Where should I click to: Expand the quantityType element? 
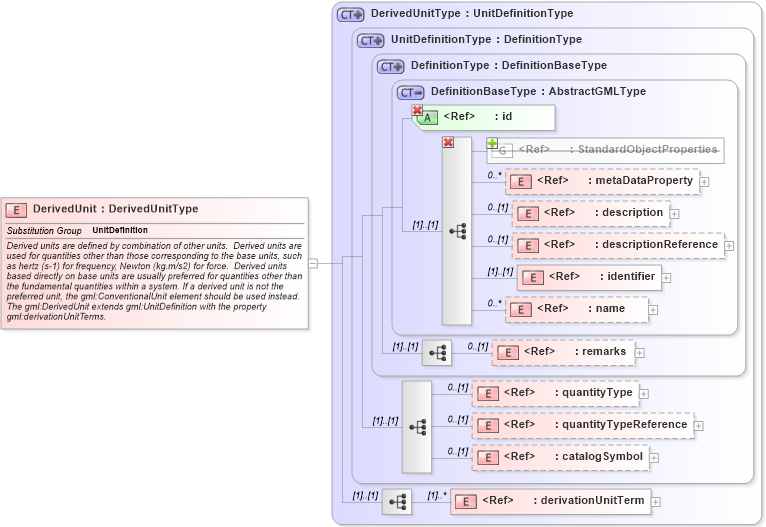click(x=644, y=394)
